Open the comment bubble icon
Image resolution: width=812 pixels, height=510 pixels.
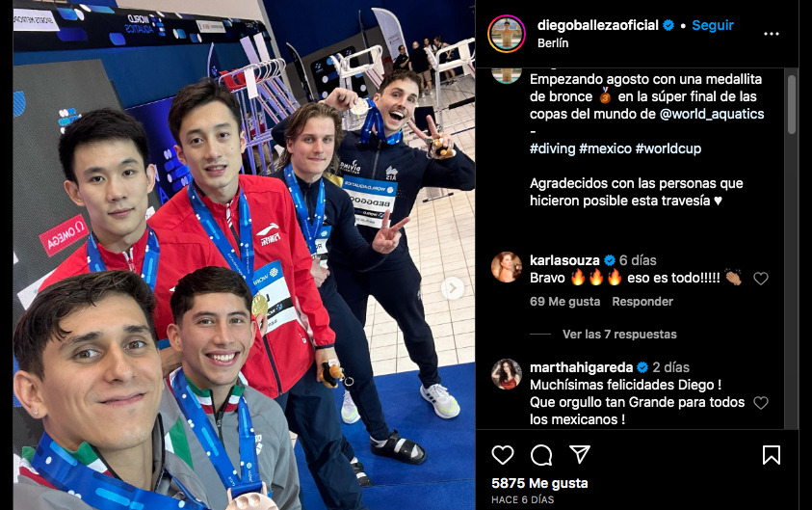tap(541, 455)
